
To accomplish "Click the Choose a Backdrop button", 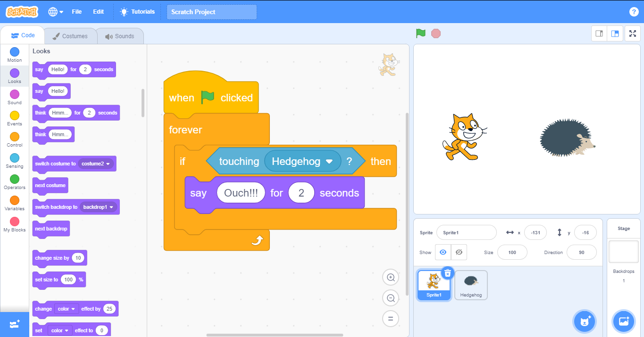I will [x=623, y=321].
